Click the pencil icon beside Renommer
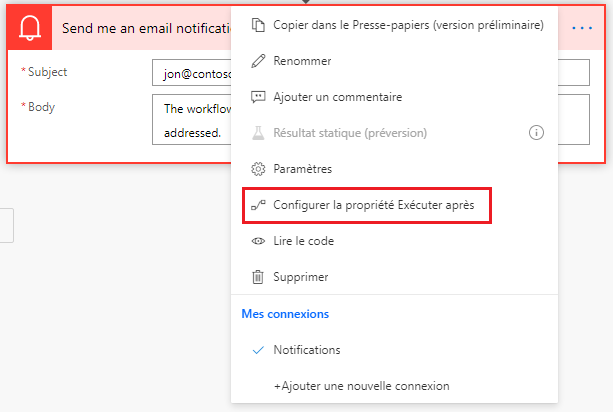 click(x=258, y=61)
